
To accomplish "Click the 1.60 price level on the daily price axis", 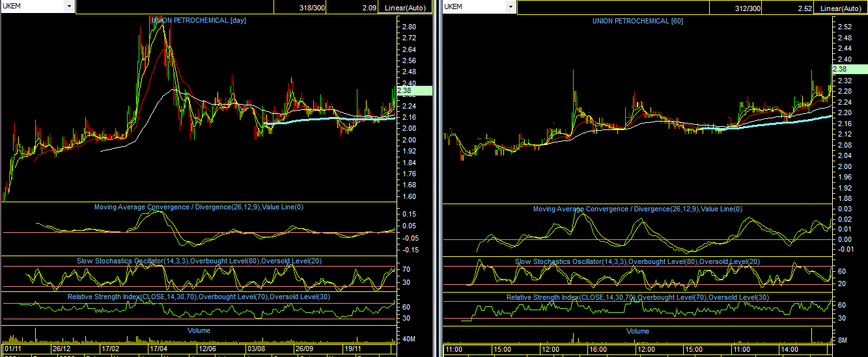I will (410, 196).
